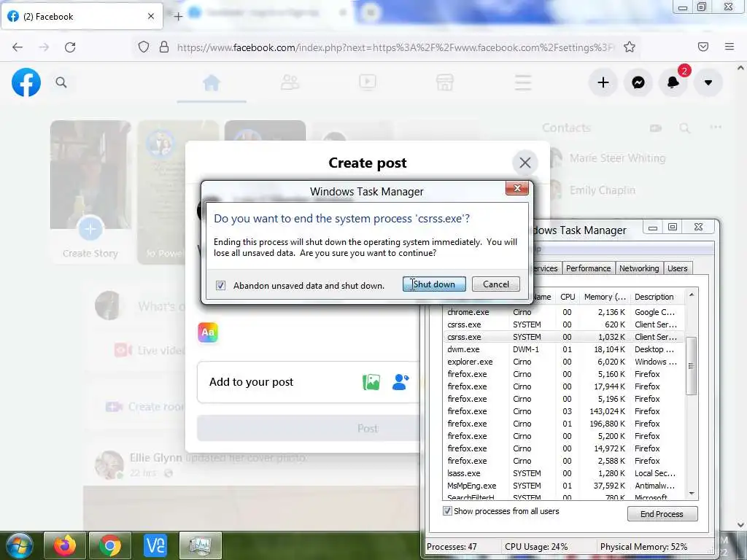
Task: Click the Tag people icon
Action: (x=400, y=382)
